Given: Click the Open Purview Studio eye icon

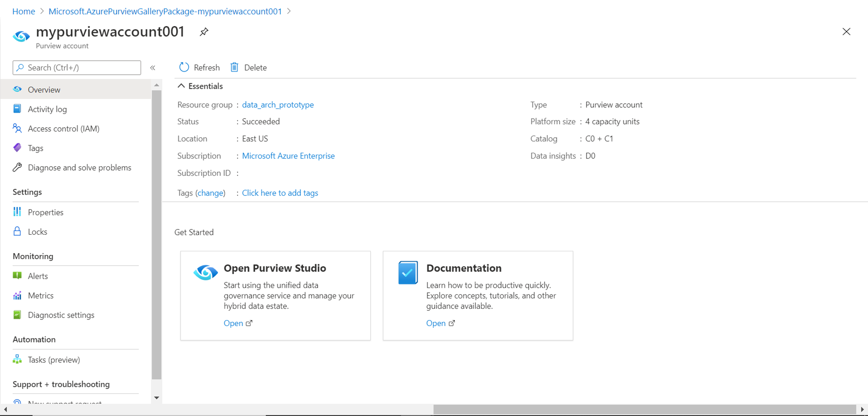Looking at the screenshot, I should click(205, 272).
